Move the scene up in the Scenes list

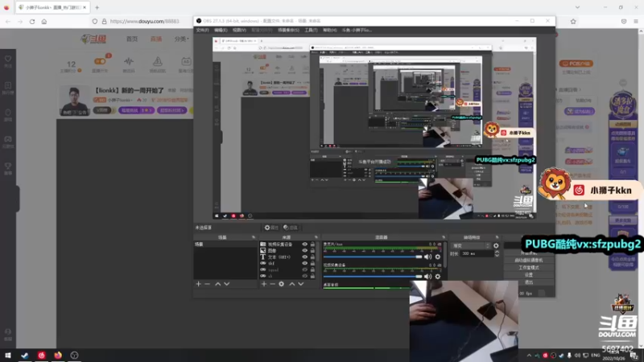pos(217,284)
